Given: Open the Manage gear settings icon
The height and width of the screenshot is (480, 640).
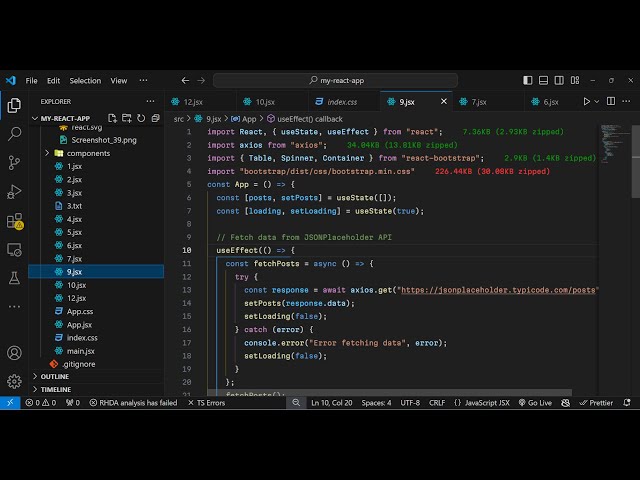Looking at the screenshot, I should pos(14,381).
